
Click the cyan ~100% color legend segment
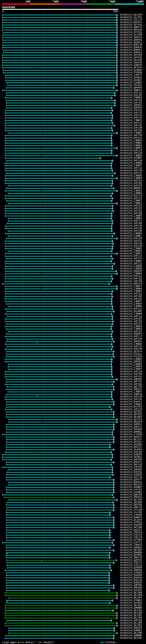[130, 4]
